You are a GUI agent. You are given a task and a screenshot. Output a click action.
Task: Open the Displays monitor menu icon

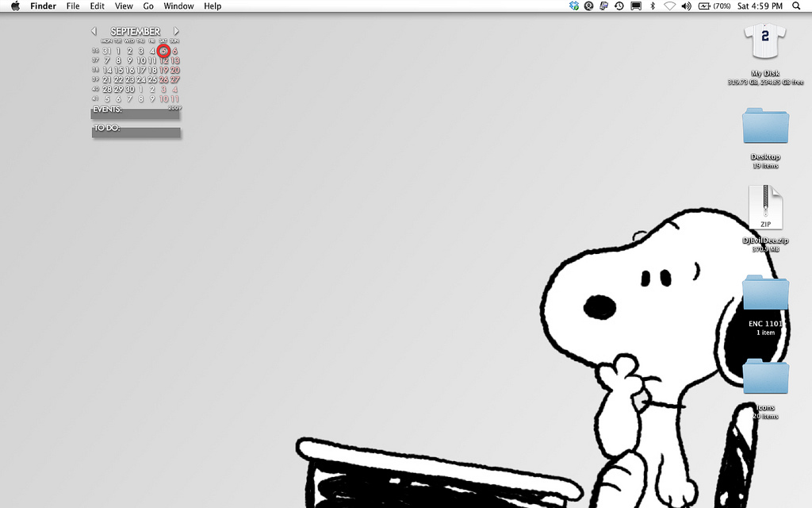tap(636, 6)
